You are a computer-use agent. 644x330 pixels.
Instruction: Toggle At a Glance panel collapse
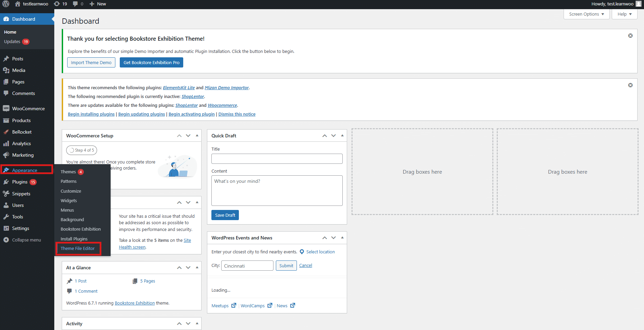197,268
